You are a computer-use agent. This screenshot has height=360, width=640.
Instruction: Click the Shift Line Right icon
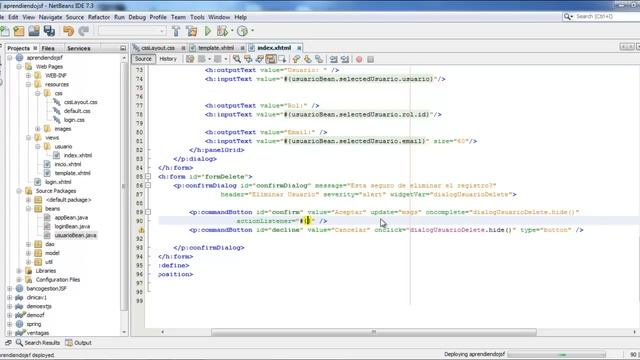pos(345,59)
